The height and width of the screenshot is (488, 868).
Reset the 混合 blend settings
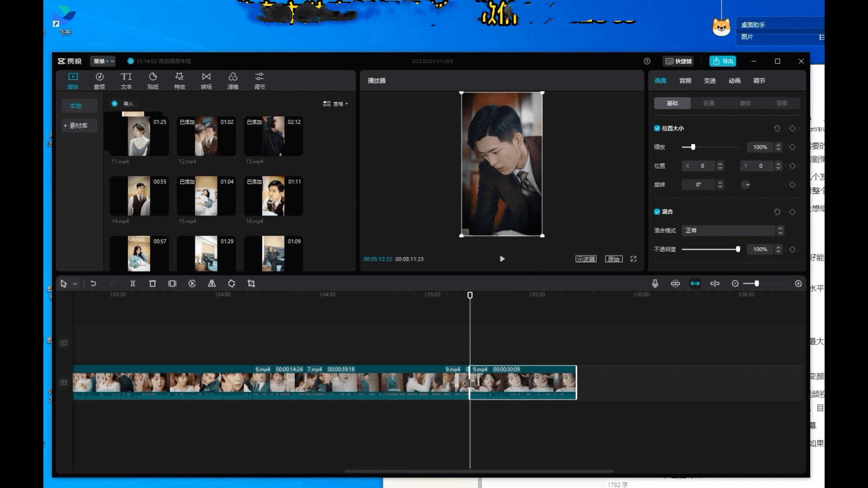click(777, 211)
